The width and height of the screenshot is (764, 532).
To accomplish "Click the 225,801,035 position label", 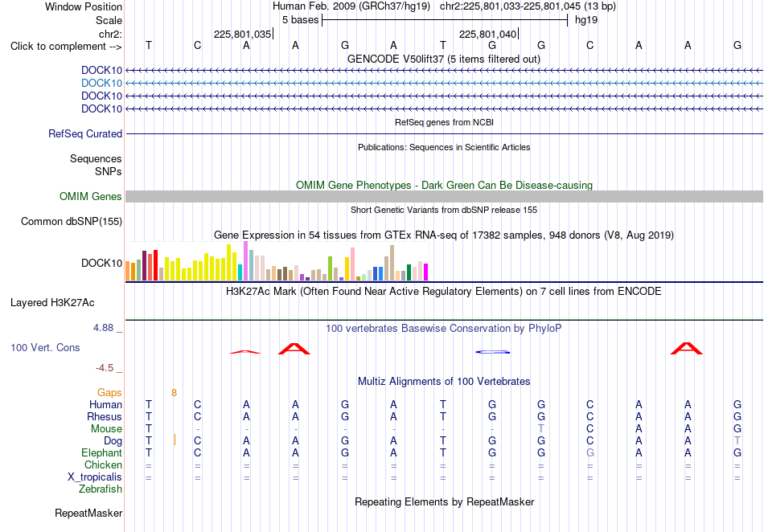I will click(x=242, y=34).
